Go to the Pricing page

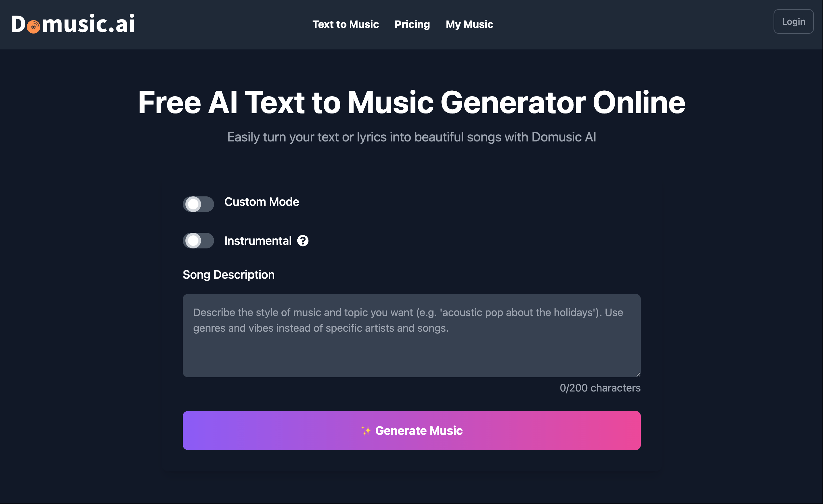click(412, 24)
